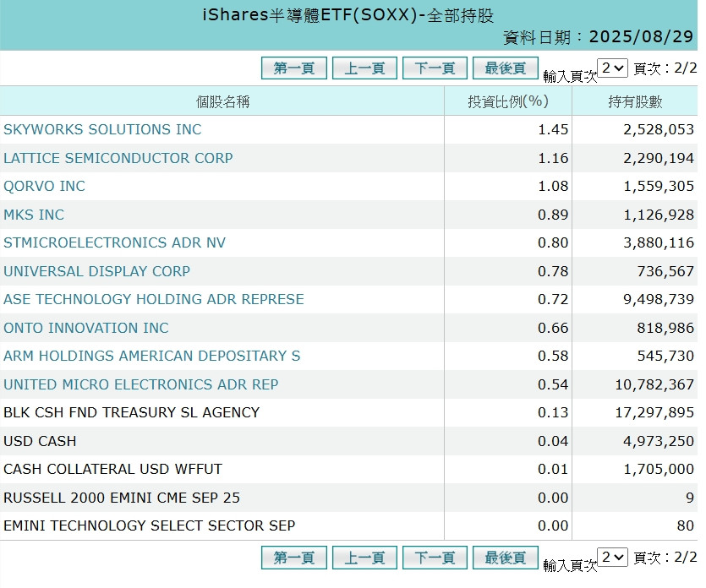The image size is (706, 588).
Task: Open ARM HOLDINGS AMERICAN DEPOSITARY S link
Action: pos(151,356)
